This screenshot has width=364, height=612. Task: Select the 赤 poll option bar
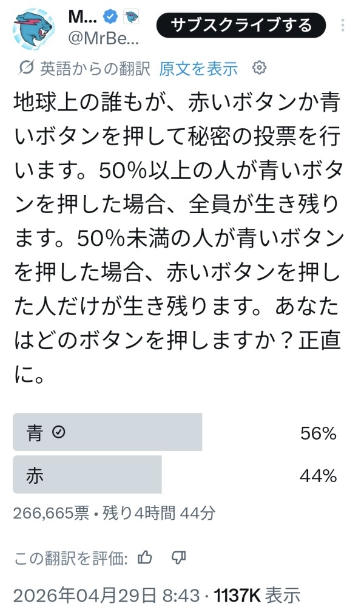[87, 475]
